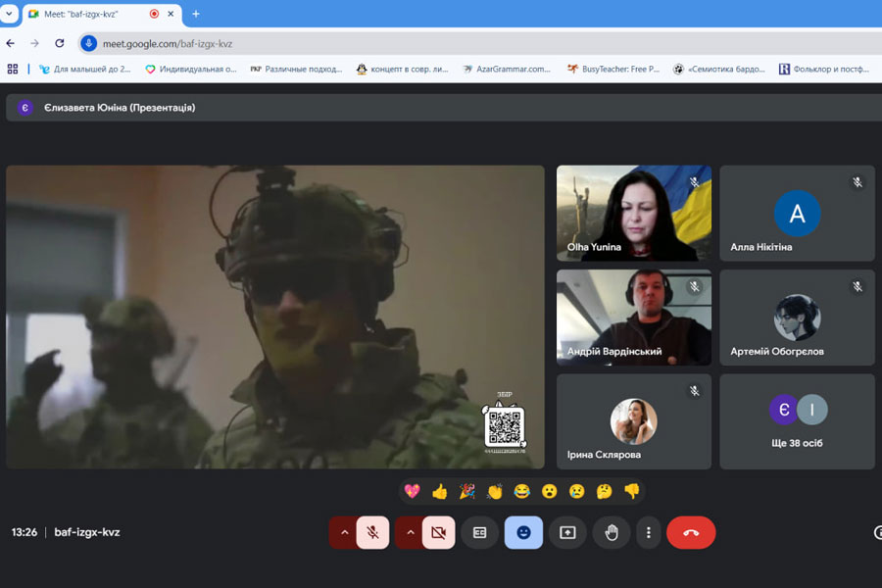The height and width of the screenshot is (588, 882).
Task: Open the BusyTeacher: Free P... bookmark
Action: pos(613,70)
